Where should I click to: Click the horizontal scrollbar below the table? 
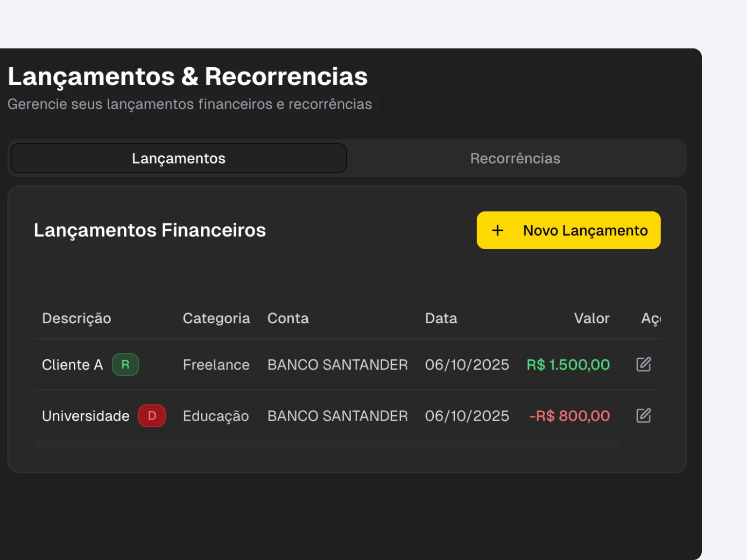click(326, 443)
